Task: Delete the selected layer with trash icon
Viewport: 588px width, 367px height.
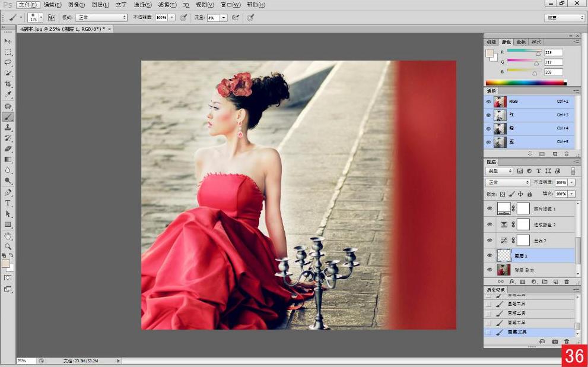Action: 567,281
